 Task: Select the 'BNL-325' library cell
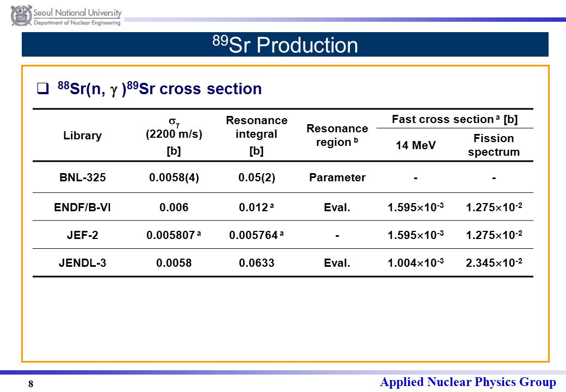[83, 177]
